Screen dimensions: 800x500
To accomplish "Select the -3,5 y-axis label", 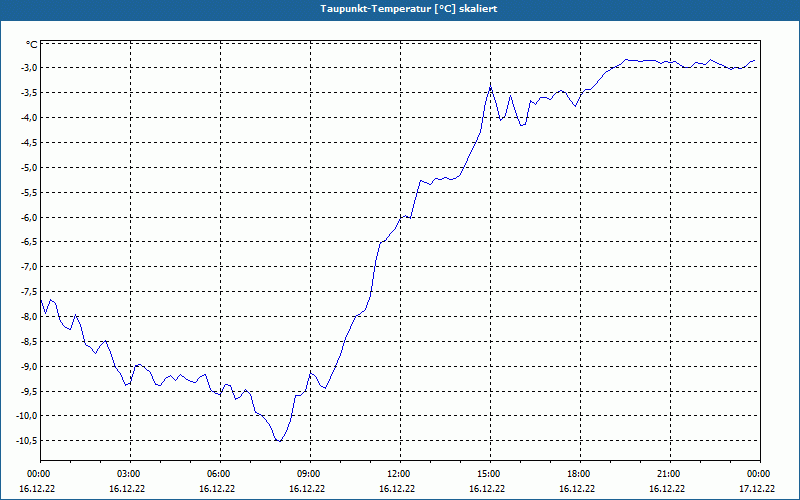I will [29, 93].
